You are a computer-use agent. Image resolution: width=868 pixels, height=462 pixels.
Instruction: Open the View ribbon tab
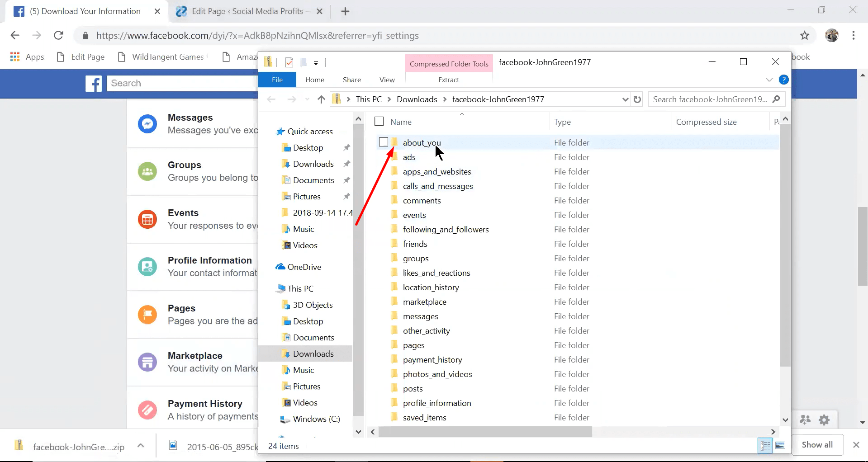(387, 80)
